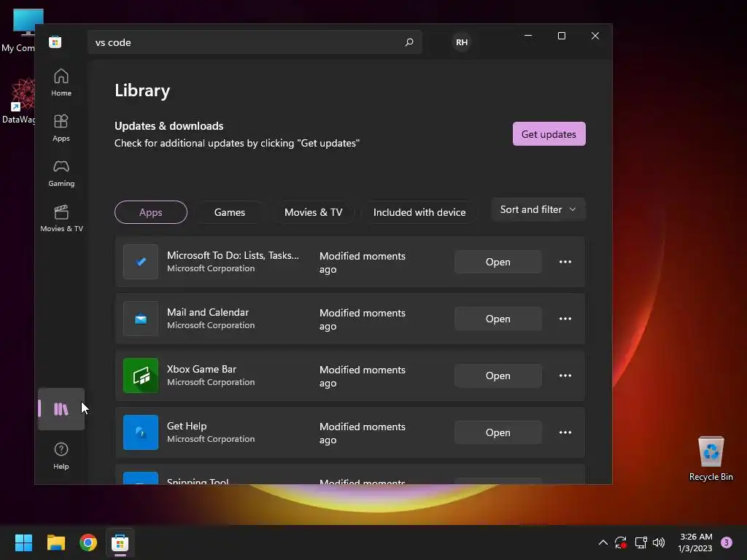Select DataWag desktop shortcut
Screen dimensions: 747x560
[x=19, y=101]
